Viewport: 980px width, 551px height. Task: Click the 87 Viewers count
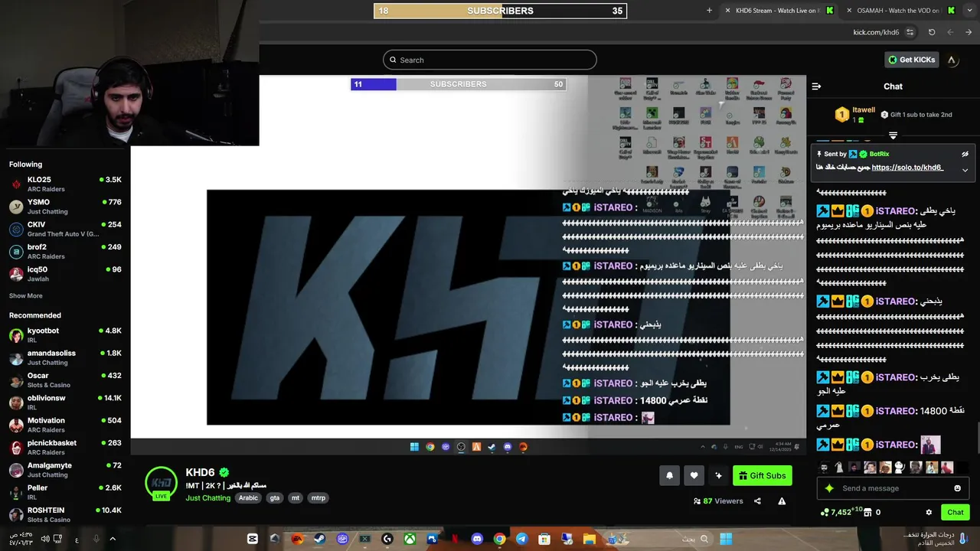click(x=717, y=501)
